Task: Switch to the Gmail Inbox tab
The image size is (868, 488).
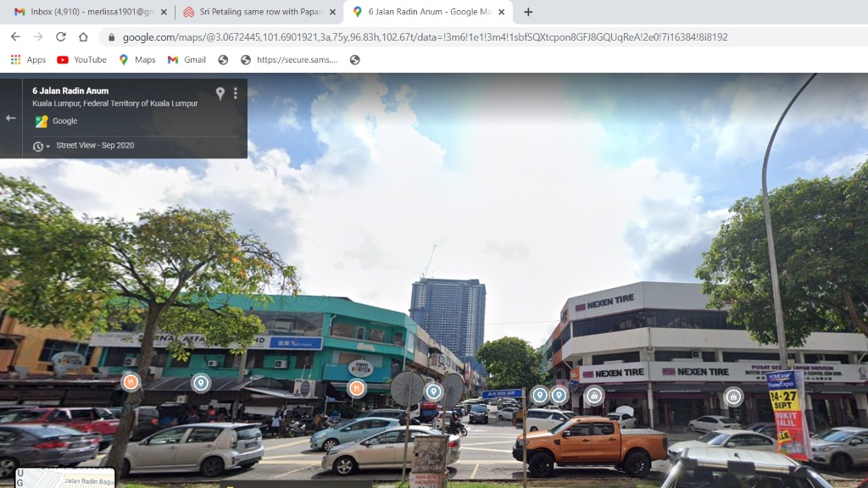Action: click(85, 12)
